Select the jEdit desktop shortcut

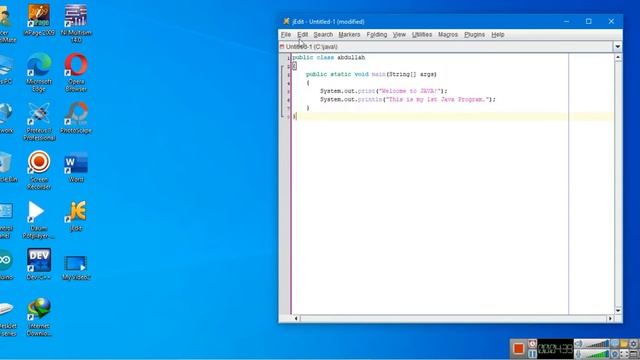76,216
